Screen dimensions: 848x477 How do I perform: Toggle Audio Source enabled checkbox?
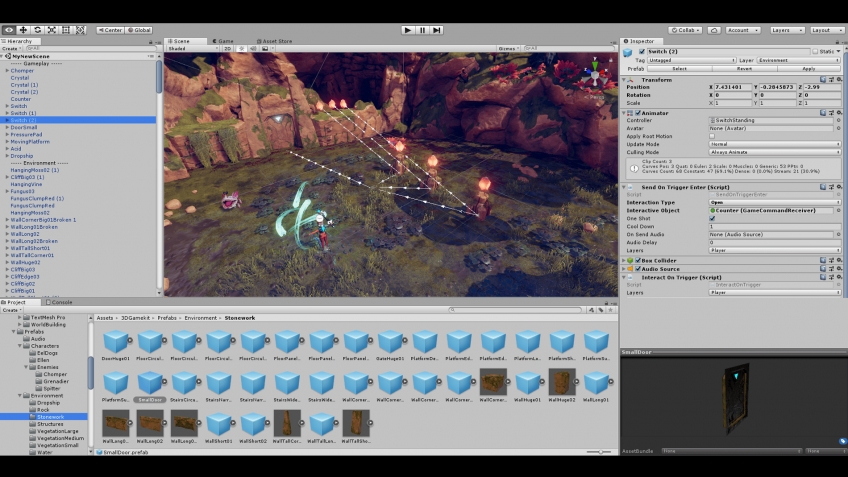[638, 269]
